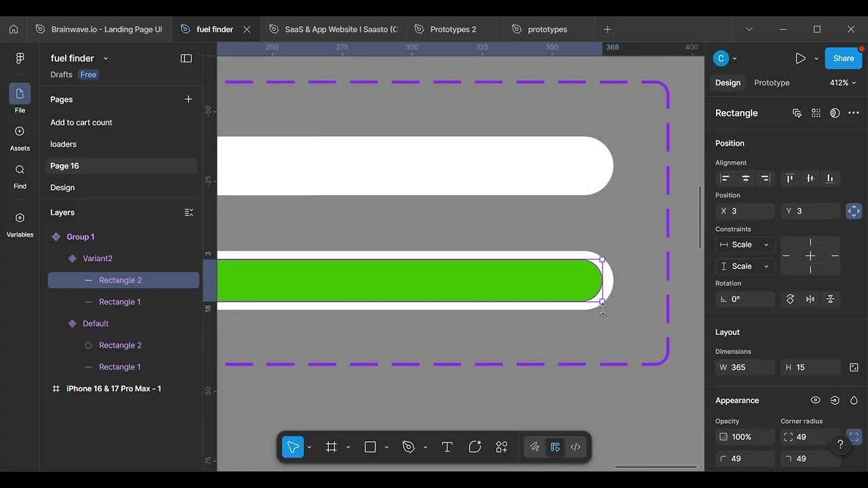
Task: Select the Text tool
Action: [x=447, y=447]
